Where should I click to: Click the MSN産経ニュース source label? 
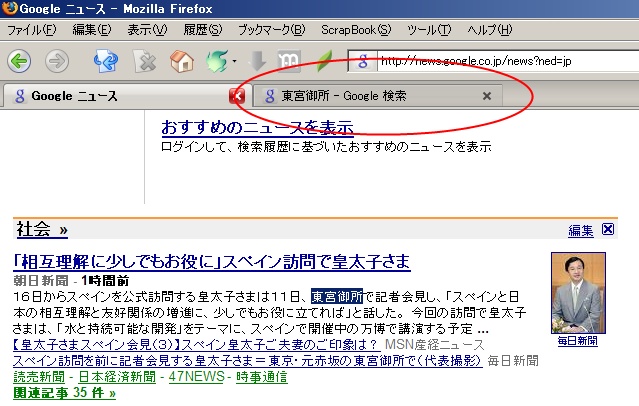434,345
